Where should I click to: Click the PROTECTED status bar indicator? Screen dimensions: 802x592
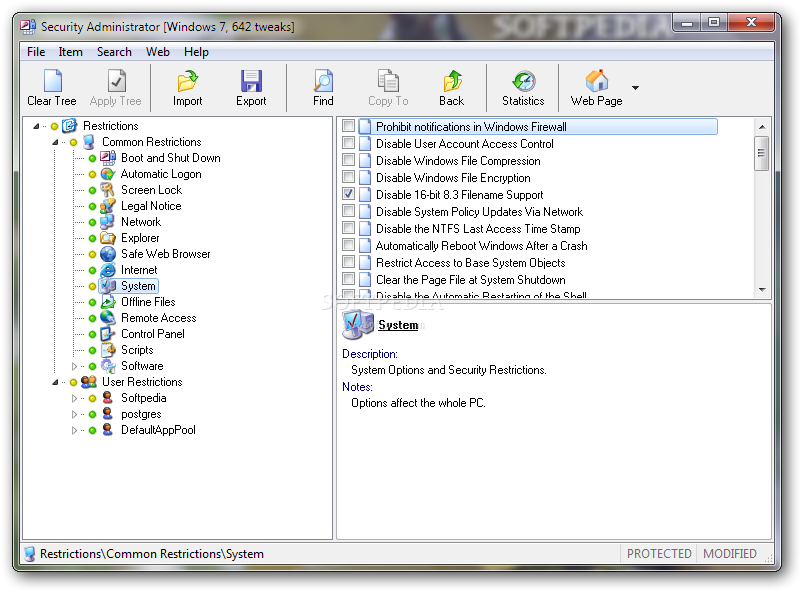(x=659, y=554)
